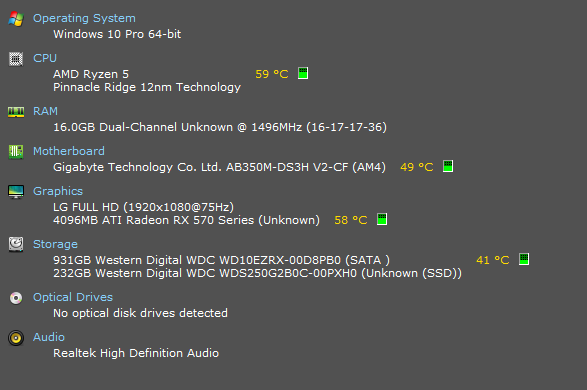Open the Operating System section link

coord(84,18)
